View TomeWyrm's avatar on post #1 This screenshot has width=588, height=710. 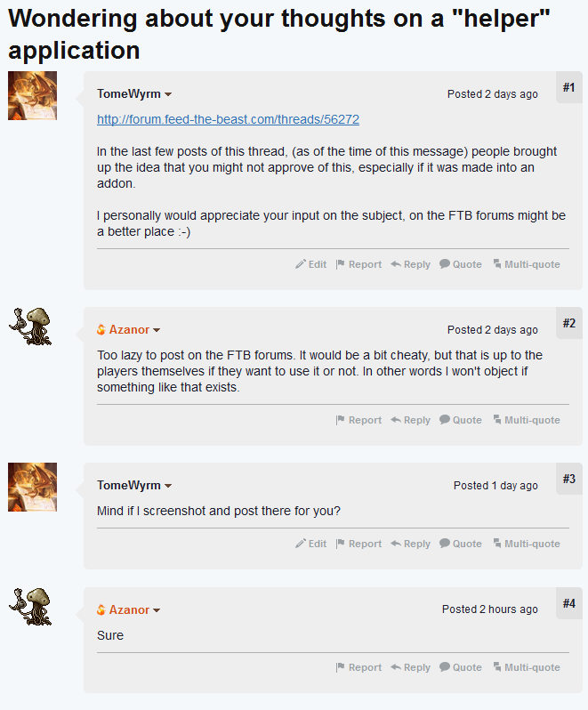(32, 96)
